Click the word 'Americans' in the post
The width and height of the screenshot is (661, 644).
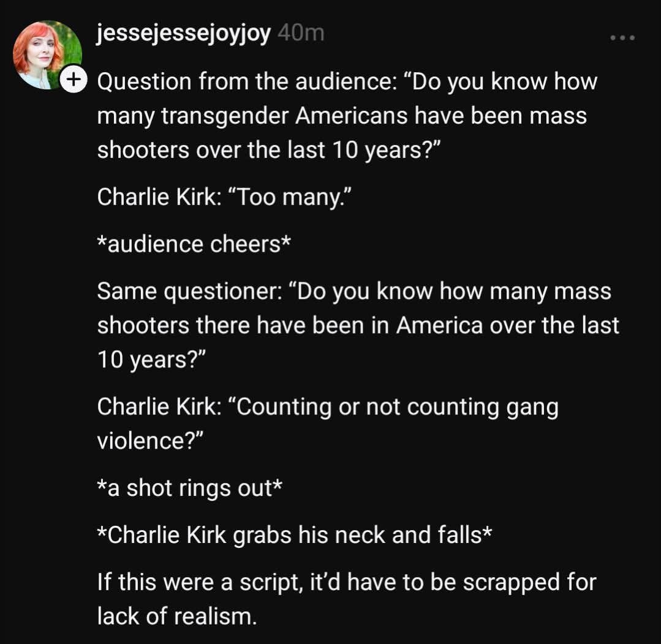coord(351,116)
